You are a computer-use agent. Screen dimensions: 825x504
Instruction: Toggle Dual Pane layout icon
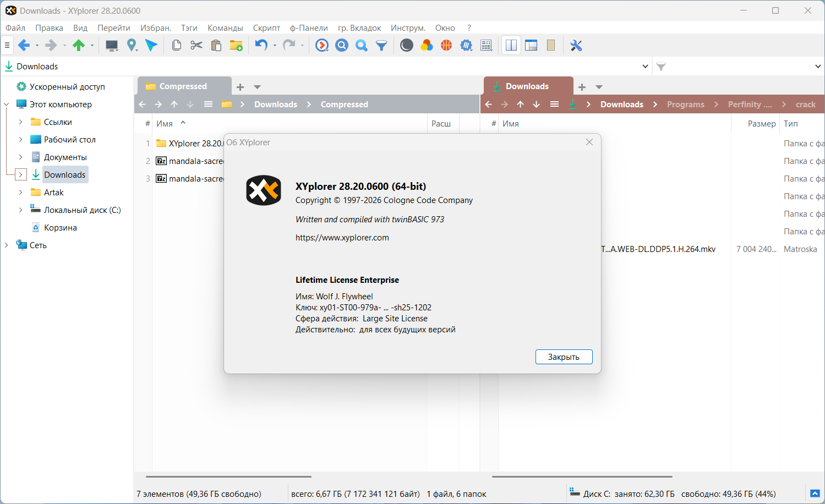click(511, 46)
